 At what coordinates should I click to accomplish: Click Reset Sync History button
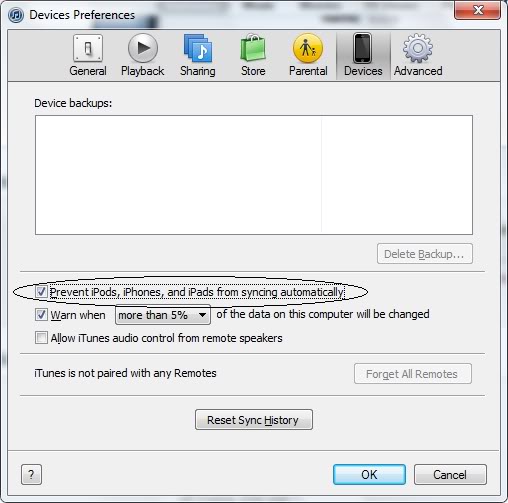(254, 420)
